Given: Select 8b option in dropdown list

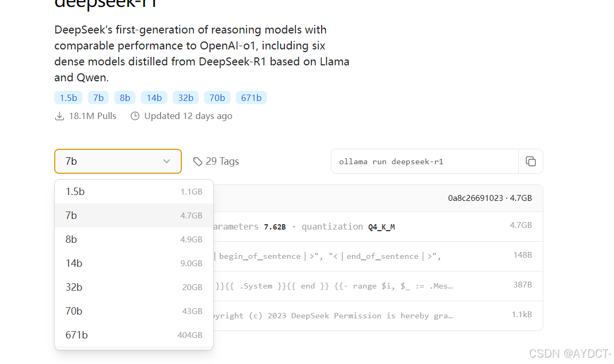Looking at the screenshot, I should [134, 240].
